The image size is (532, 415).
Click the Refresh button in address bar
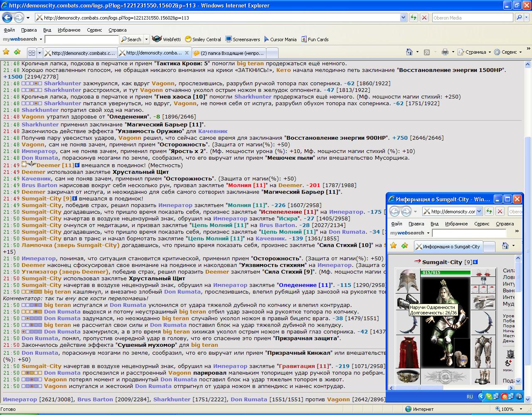click(x=413, y=18)
